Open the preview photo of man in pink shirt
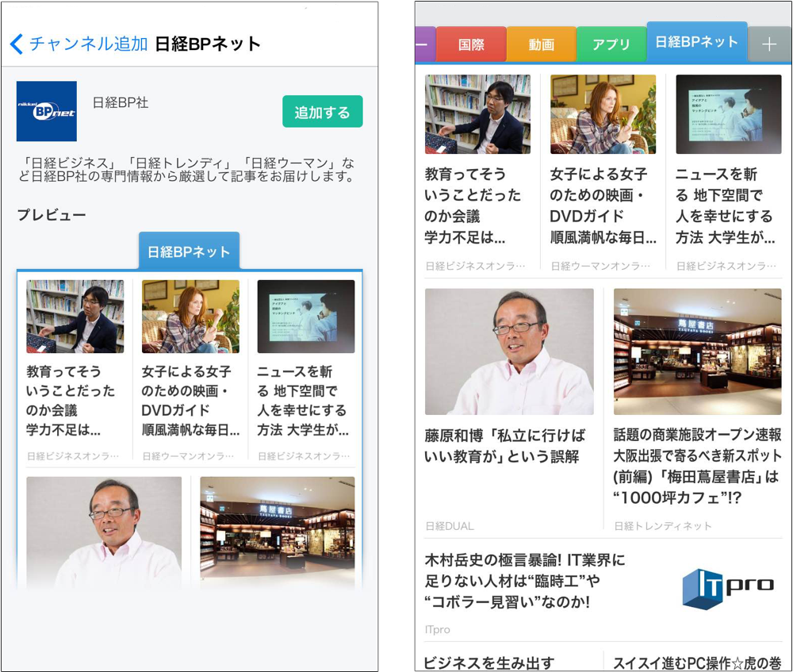Screen dimensions: 793x672 pyautogui.click(x=104, y=532)
